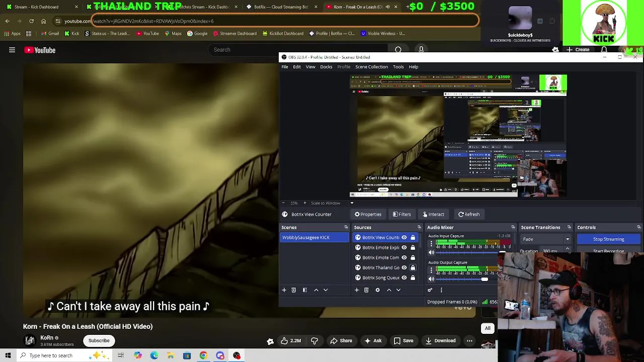Open OBS Edit menu
The image size is (644, 362).
(x=297, y=67)
